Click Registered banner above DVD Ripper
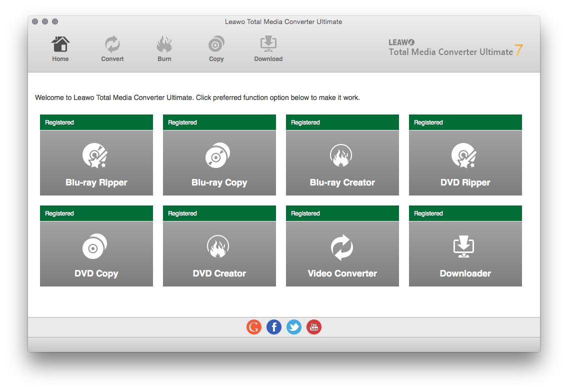568x392 pixels. 465,122
